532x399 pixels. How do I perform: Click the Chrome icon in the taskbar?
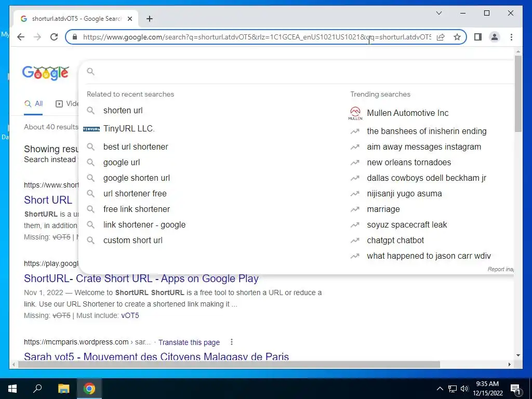tap(89, 388)
